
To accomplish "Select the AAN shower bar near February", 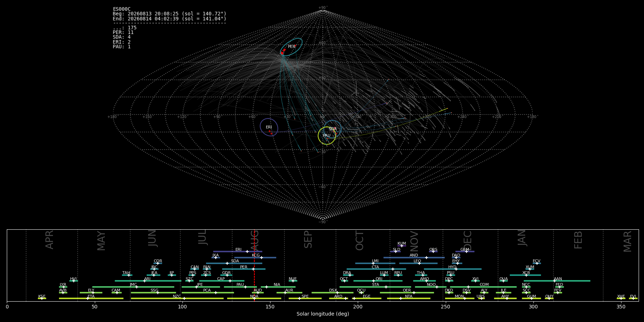I will coord(557,281).
